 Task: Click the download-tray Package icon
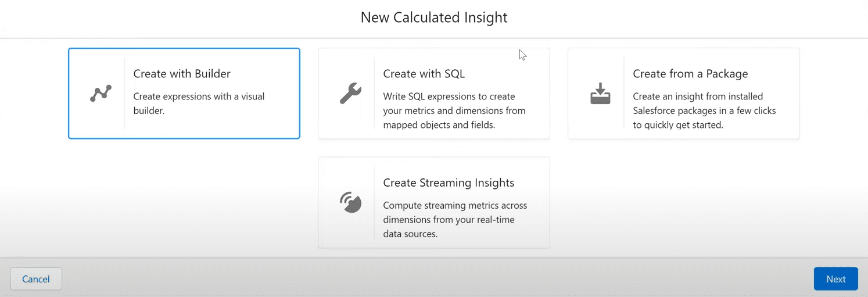point(600,94)
